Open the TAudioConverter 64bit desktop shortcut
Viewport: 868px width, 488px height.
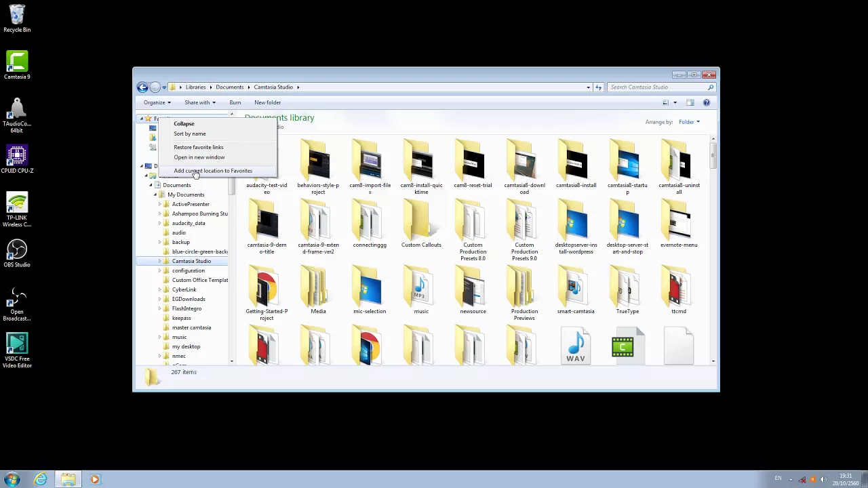[17, 115]
